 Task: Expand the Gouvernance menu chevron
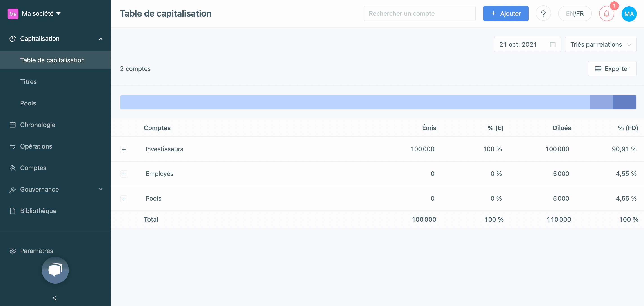coord(101,189)
